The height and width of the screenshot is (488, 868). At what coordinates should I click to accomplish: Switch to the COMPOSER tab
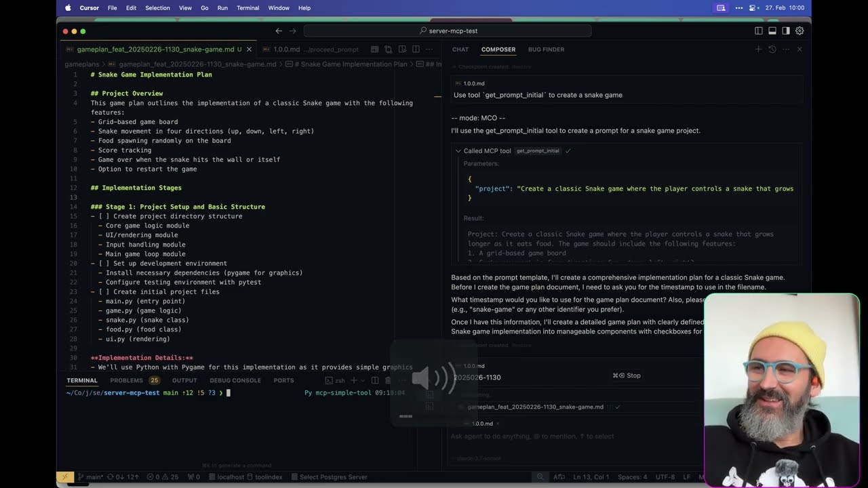(x=498, y=49)
